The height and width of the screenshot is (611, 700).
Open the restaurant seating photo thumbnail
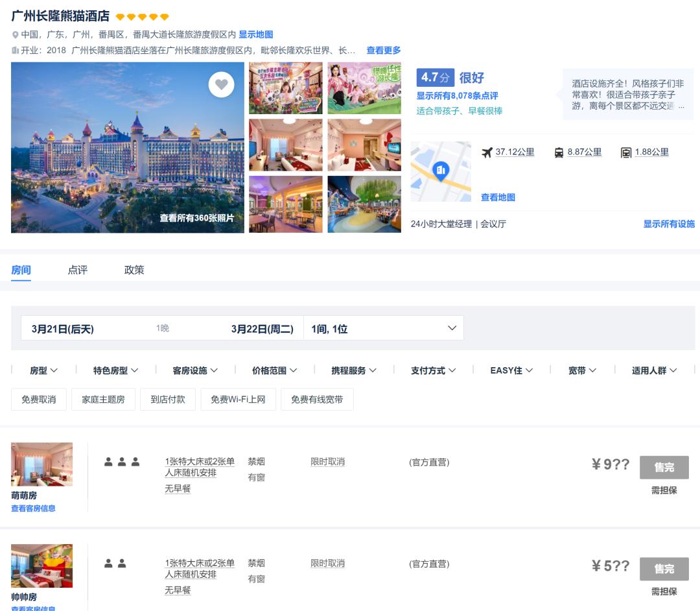click(x=286, y=204)
